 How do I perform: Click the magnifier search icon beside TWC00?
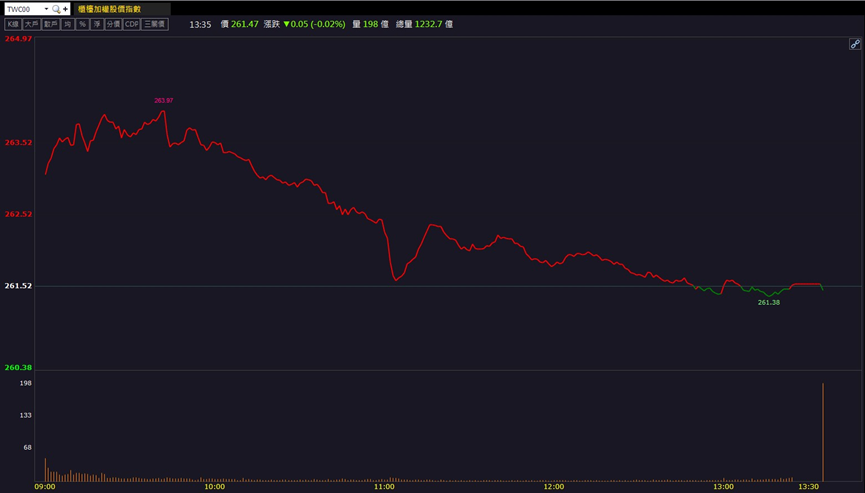(x=57, y=9)
